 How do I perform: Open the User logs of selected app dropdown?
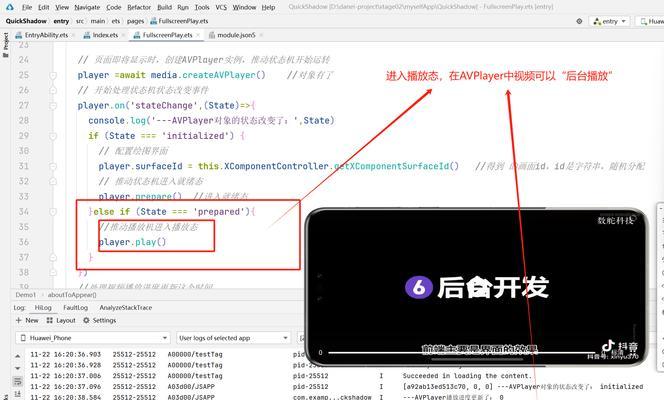233,338
